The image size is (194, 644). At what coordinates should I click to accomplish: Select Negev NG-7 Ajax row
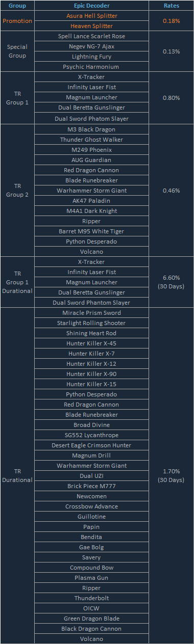pos(92,46)
